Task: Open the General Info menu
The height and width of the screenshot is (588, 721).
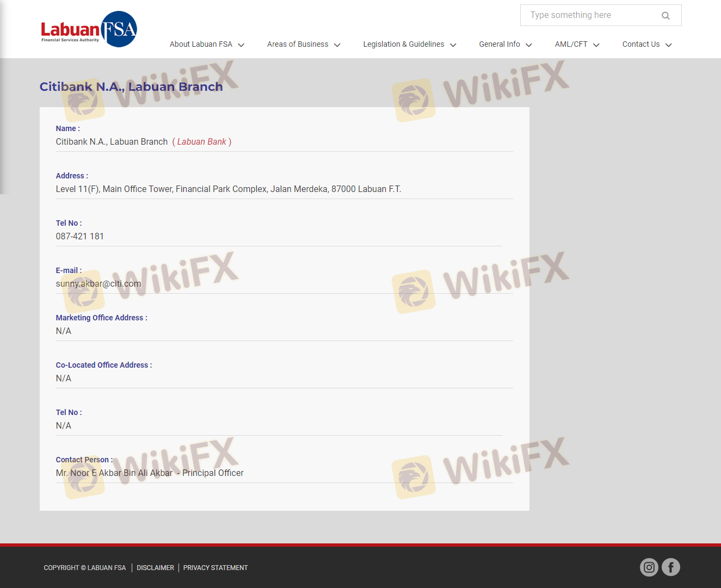Action: (500, 44)
